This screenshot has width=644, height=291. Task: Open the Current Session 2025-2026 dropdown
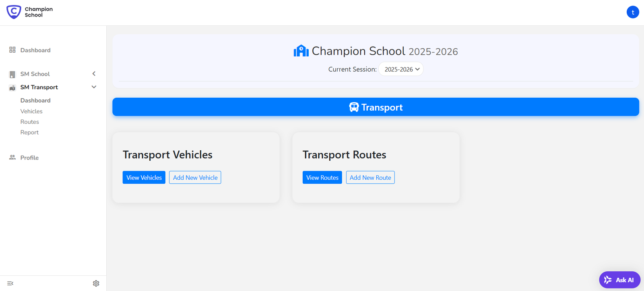pos(401,69)
